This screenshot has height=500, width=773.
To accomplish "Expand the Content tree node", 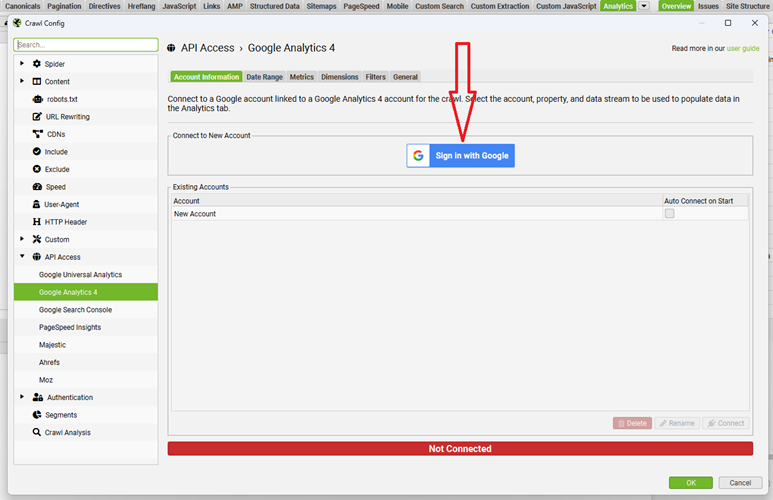I will click(x=22, y=81).
